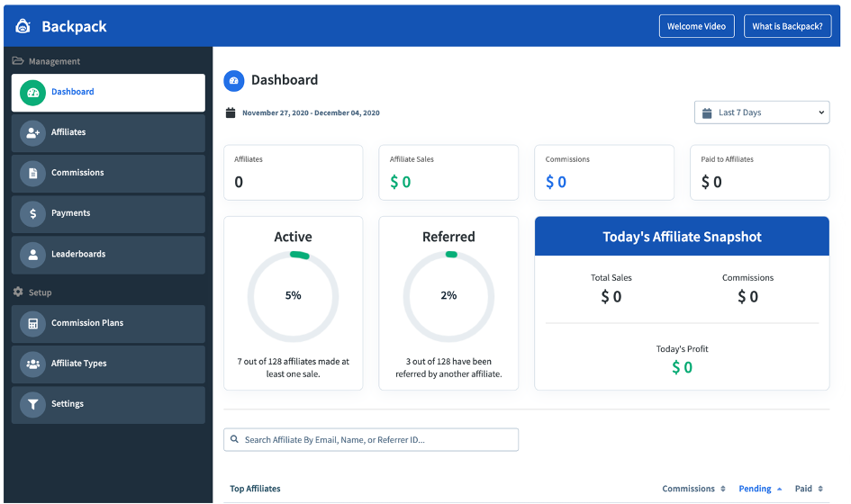Click the Commission Plans calculator icon
851x504 pixels.
point(32,323)
